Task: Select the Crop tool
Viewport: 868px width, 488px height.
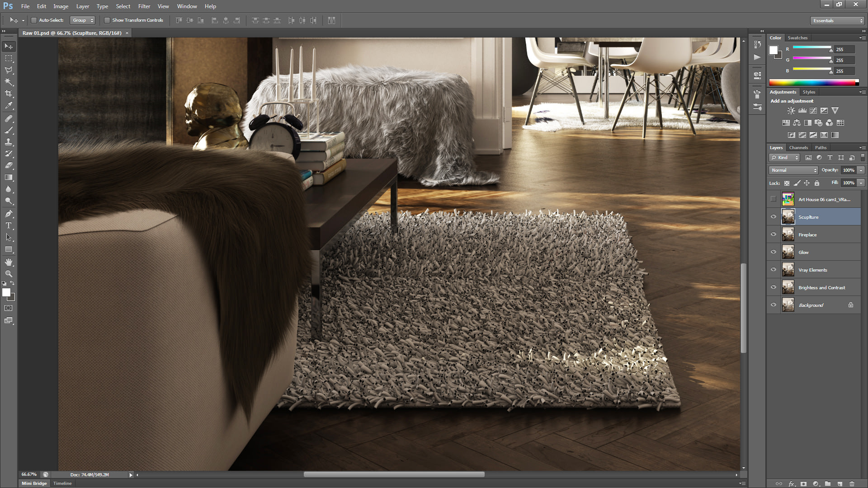Action: [9, 94]
